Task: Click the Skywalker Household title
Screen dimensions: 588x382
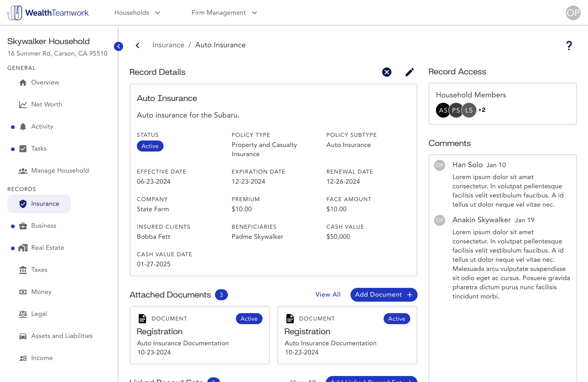Action: [x=48, y=41]
